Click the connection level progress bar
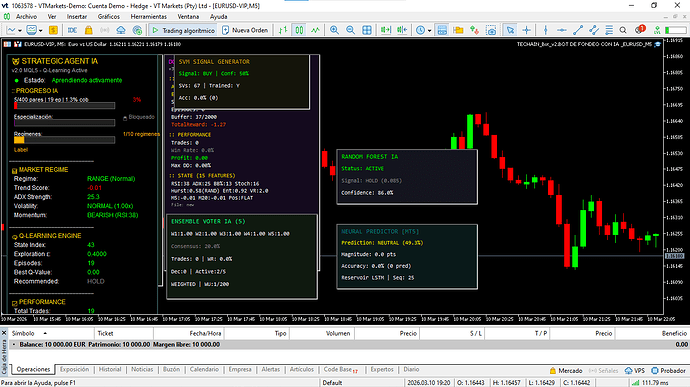Viewport: 690px width, 387px height. pos(675,30)
